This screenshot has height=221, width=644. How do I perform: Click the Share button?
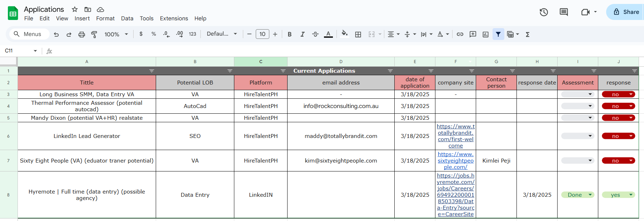626,12
